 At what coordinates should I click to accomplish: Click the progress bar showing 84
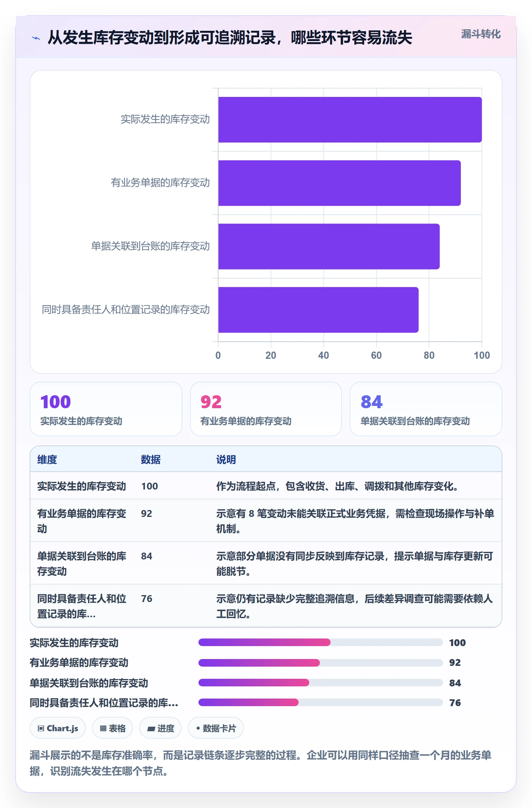click(x=321, y=683)
